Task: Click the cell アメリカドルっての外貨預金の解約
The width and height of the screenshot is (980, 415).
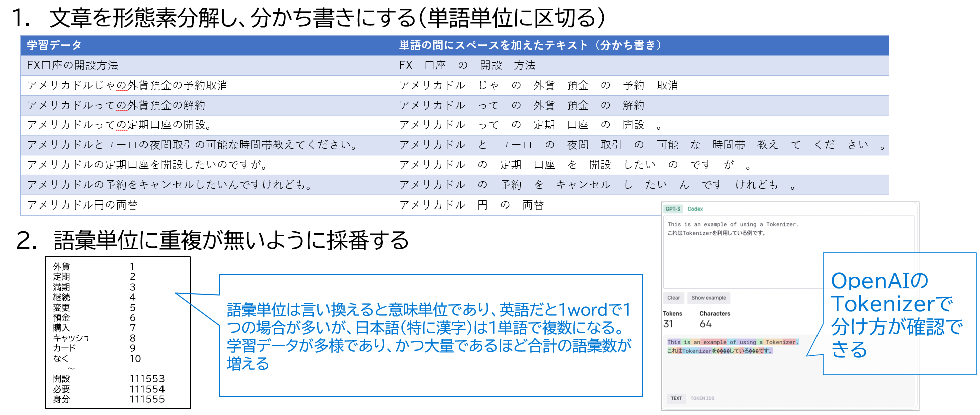Action: click(x=116, y=105)
